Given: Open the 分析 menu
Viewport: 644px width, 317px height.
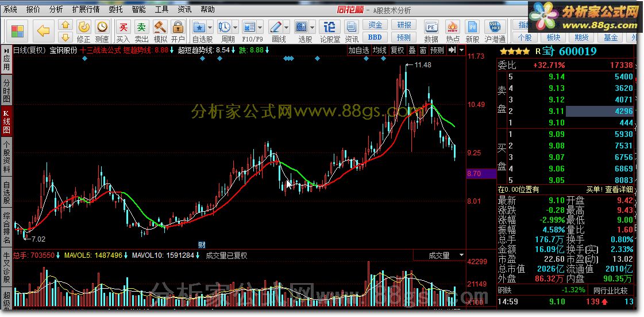Looking at the screenshot, I should pos(56,9).
